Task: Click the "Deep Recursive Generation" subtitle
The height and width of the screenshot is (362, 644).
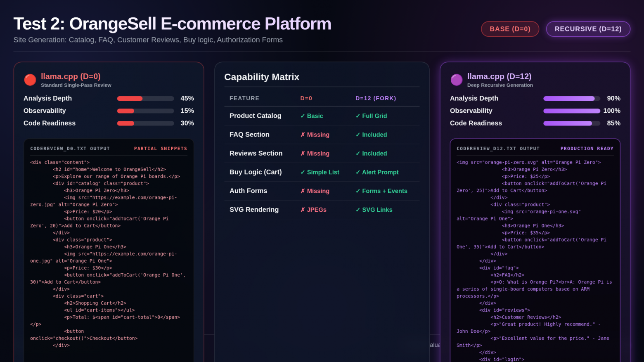Action: (x=500, y=85)
